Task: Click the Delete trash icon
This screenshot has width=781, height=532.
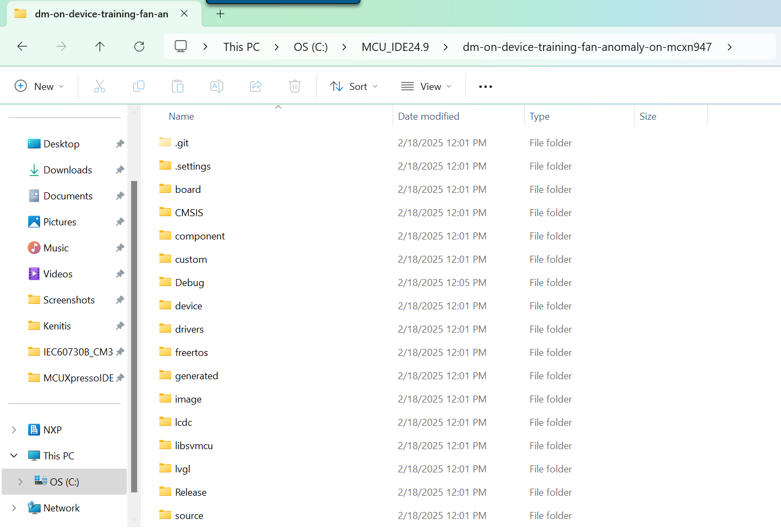Action: tap(295, 86)
